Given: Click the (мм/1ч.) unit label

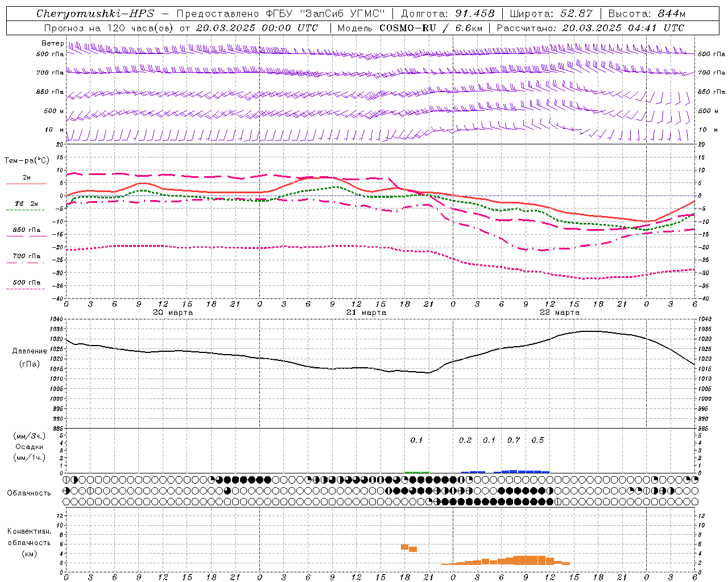Looking at the screenshot, I should point(30,458).
